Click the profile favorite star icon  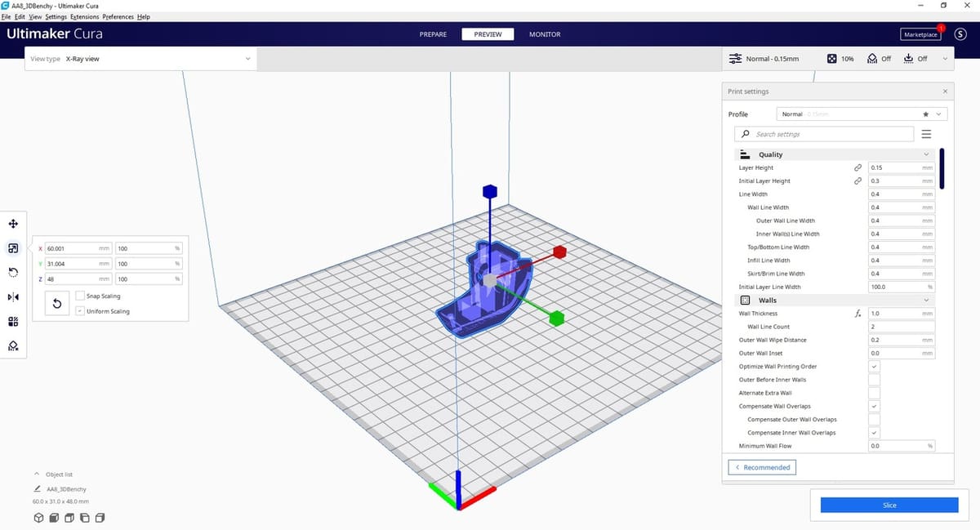click(x=925, y=114)
